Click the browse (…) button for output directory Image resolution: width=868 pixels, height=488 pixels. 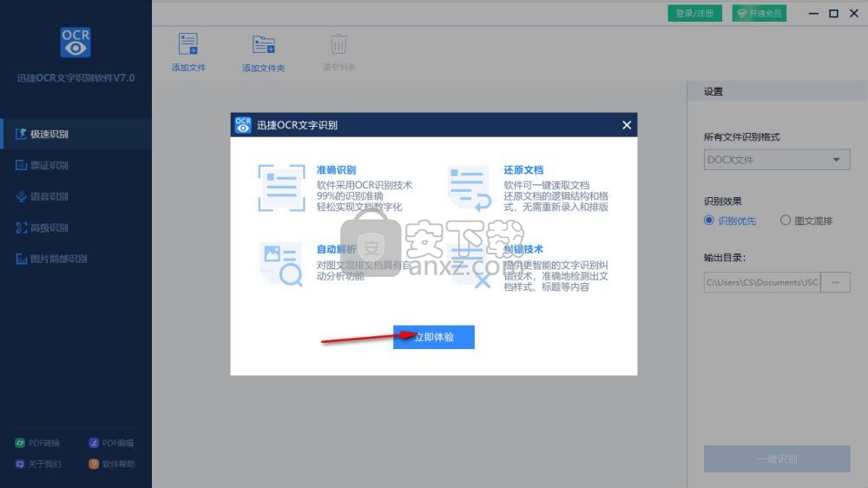click(835, 282)
